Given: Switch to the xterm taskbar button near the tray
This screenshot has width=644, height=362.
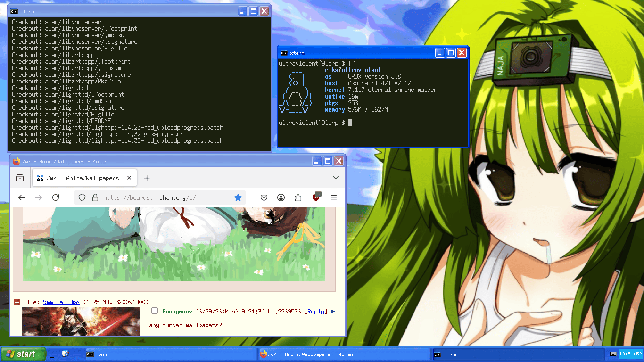Looking at the screenshot, I should (518, 354).
